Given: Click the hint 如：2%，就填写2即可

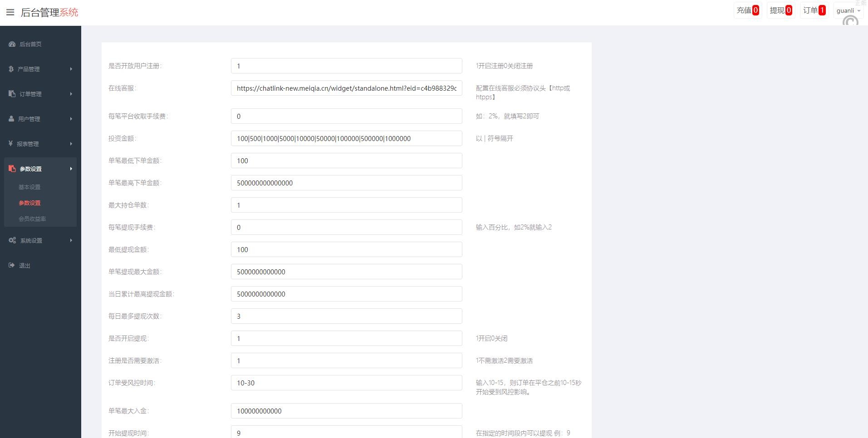Looking at the screenshot, I should 507,116.
